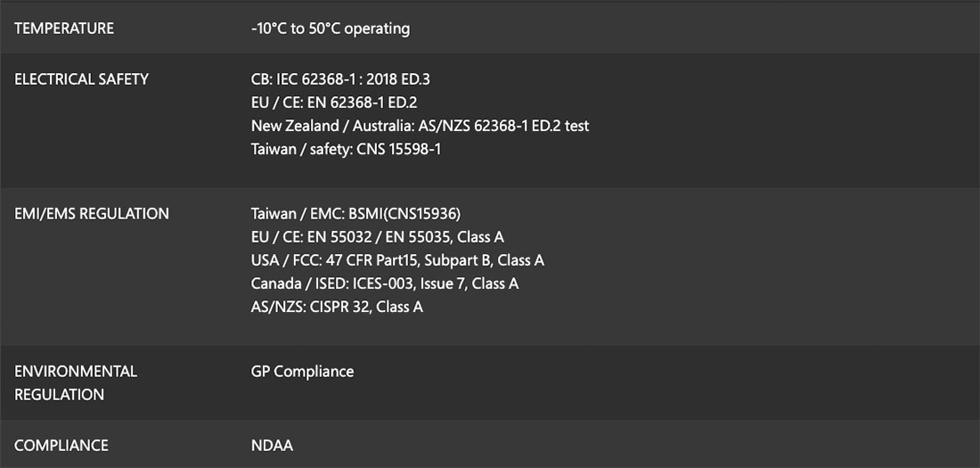Select the GP Compliance value
This screenshot has width=980, height=468.
click(302, 371)
